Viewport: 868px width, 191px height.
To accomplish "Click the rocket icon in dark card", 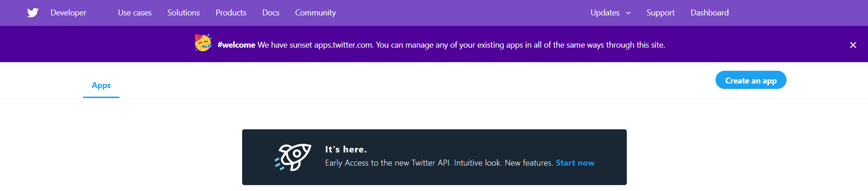I will coord(293,157).
